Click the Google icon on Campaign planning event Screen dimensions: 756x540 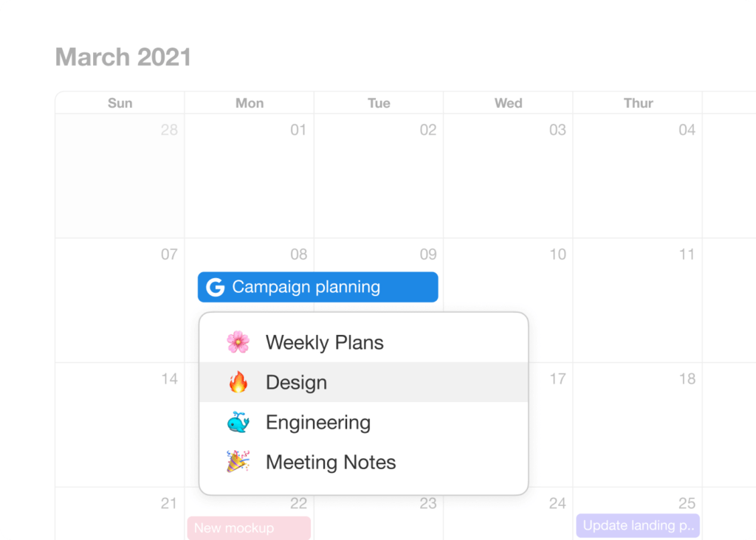point(215,288)
